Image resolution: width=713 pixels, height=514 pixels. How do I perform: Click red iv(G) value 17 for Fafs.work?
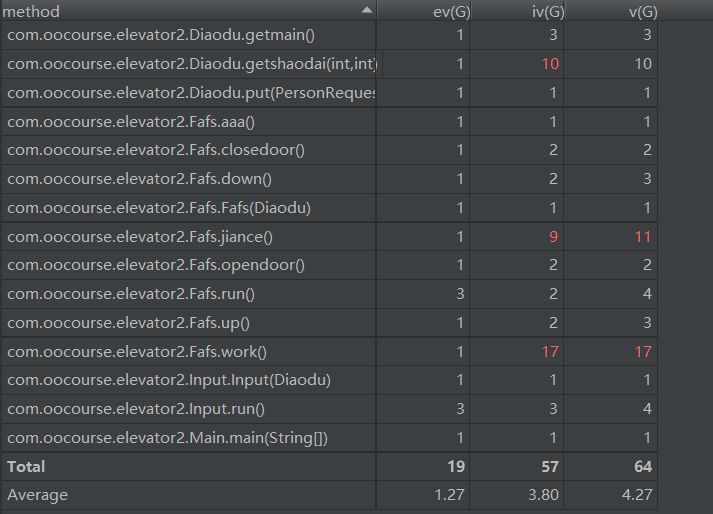click(550, 352)
